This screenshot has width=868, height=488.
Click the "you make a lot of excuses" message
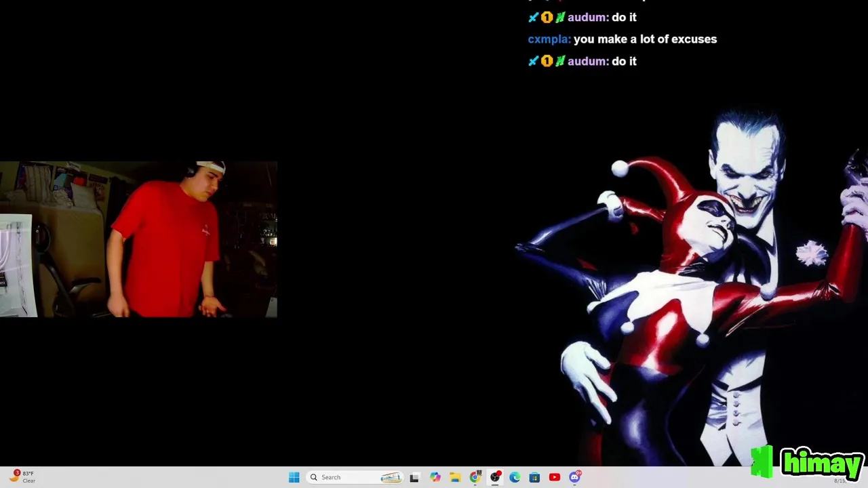[645, 39]
